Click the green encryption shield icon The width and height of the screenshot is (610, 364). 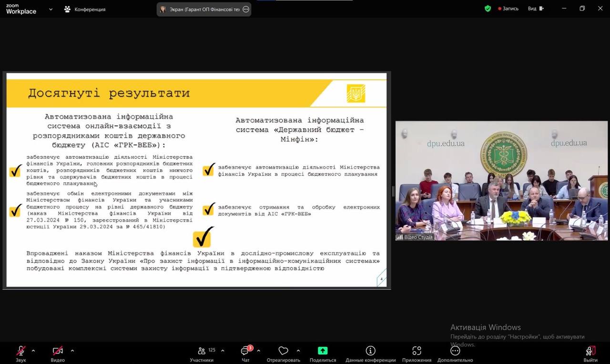488,9
